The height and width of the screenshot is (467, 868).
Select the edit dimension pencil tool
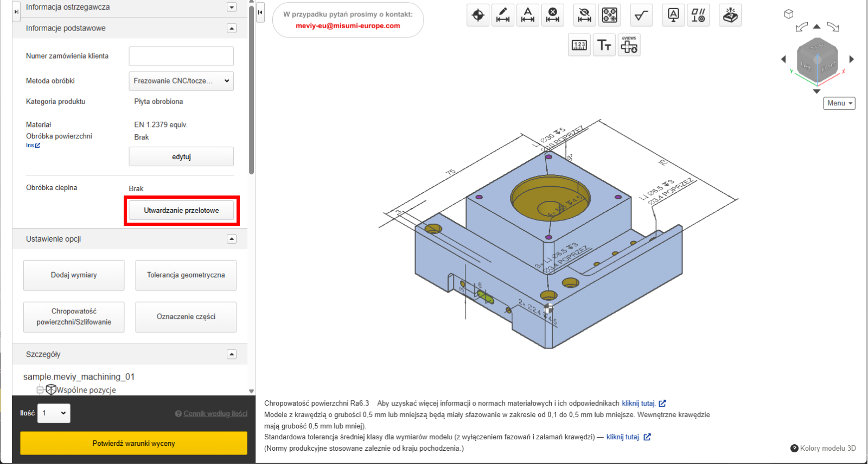coord(503,15)
